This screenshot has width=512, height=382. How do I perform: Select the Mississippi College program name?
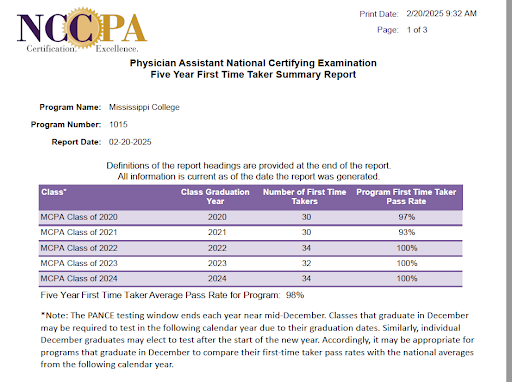[144, 107]
